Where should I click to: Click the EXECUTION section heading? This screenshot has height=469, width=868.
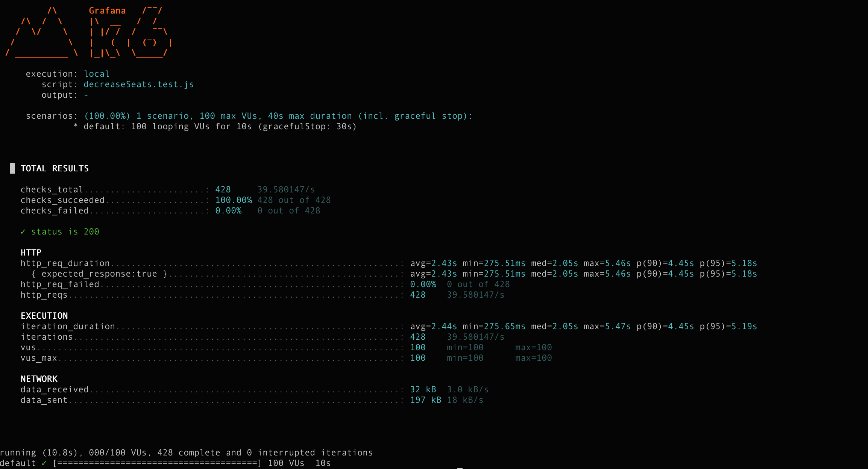click(x=44, y=316)
